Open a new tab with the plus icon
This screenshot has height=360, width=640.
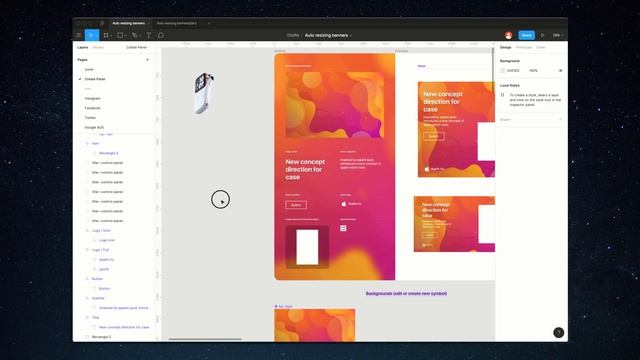[209, 23]
